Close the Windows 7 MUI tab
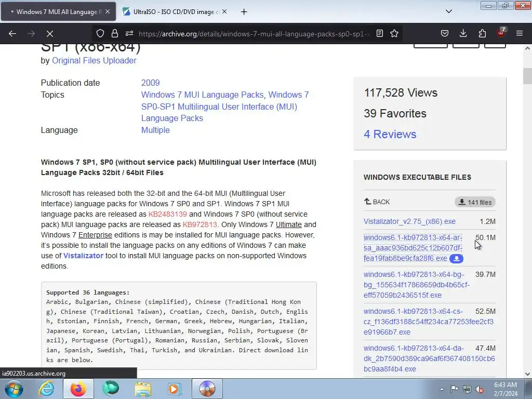The height and width of the screenshot is (399, 532). pyautogui.click(x=108, y=11)
